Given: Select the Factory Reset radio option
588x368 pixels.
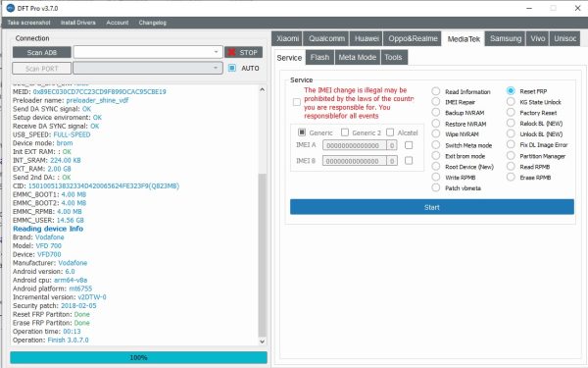Looking at the screenshot, I should tap(511, 112).
